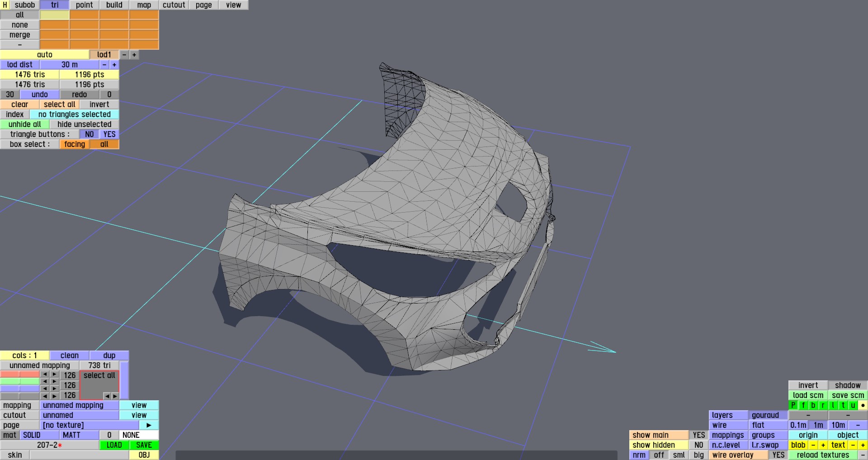Increase the lod dist value with plus
Viewport: 868px width, 460px height.
(114, 65)
